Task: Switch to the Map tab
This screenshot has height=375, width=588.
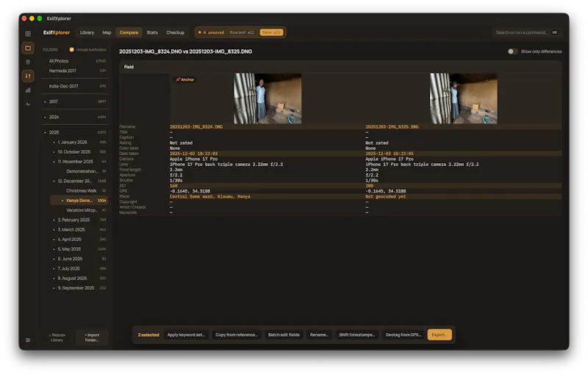Action: tap(107, 32)
